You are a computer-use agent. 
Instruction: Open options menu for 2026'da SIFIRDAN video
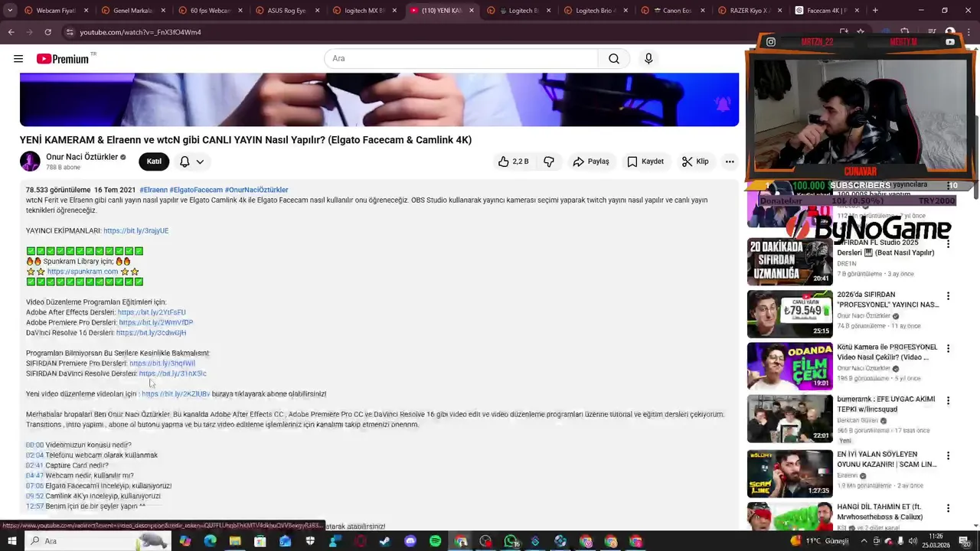948,296
